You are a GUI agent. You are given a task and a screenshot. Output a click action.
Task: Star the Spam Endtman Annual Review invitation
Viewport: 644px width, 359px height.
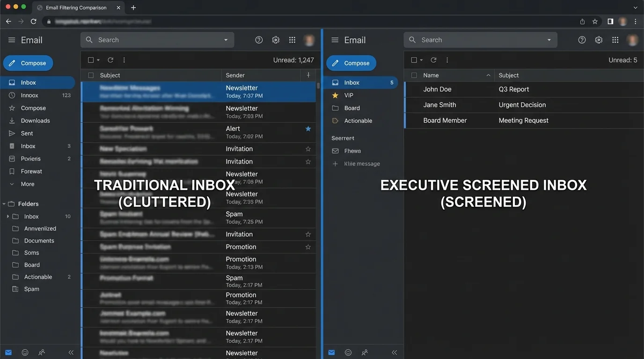(308, 234)
